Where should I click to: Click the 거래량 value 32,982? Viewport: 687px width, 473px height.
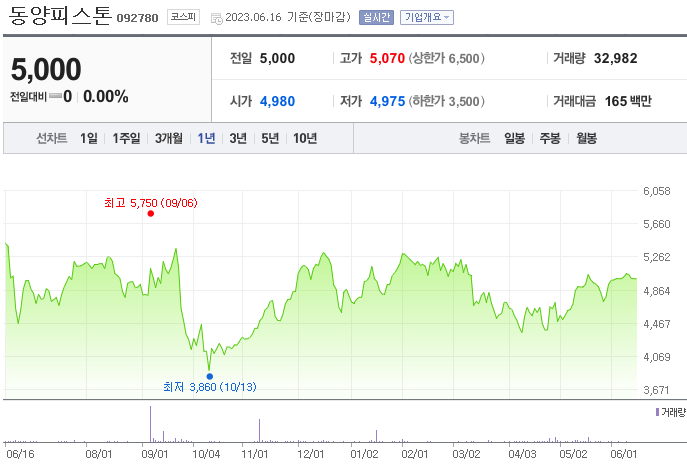click(616, 58)
